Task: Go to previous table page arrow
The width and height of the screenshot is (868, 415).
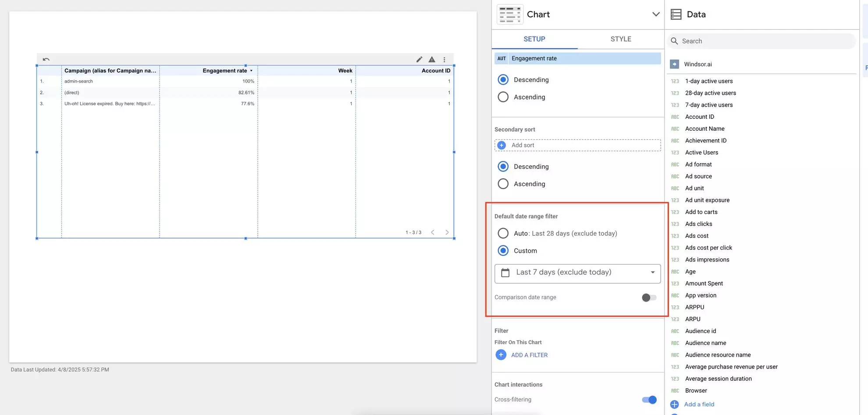Action: coord(433,233)
